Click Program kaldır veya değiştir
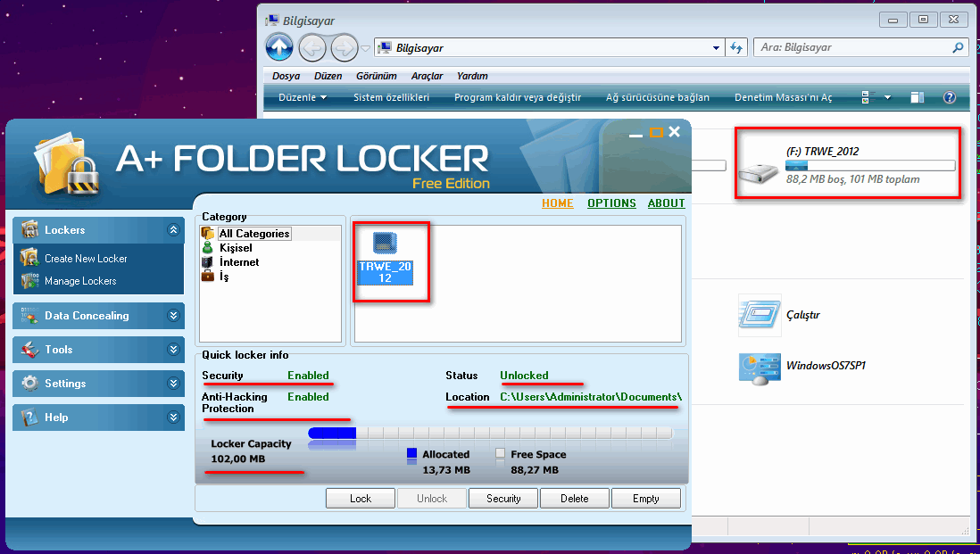Viewport: 980px width, 554px height. pos(518,97)
